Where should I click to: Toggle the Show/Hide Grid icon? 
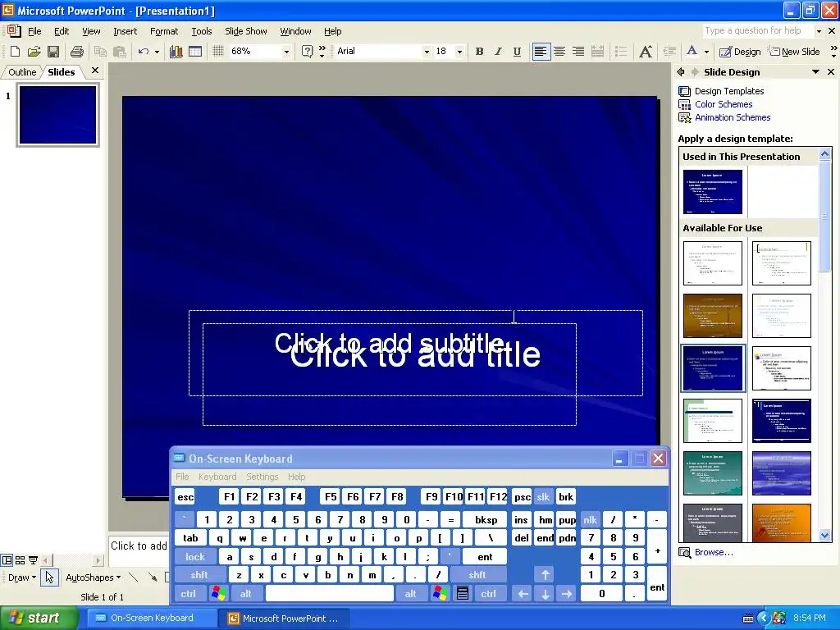pyautogui.click(x=217, y=52)
